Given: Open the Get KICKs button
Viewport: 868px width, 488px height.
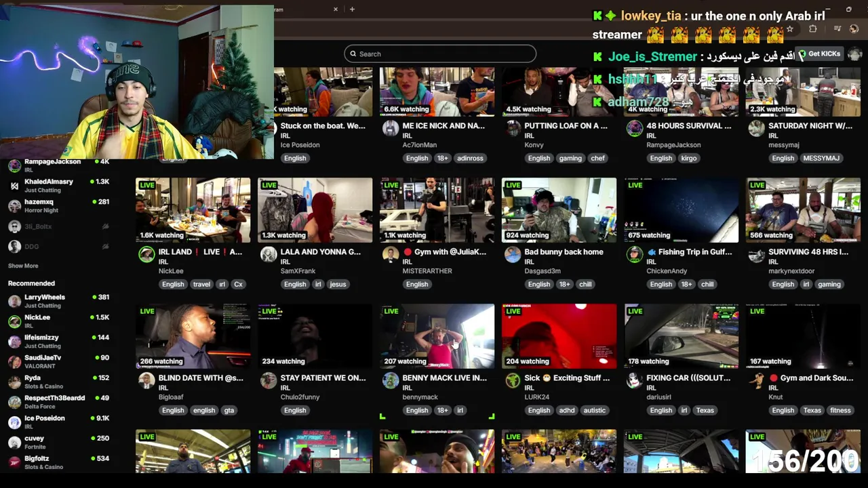Looking at the screenshot, I should pyautogui.click(x=819, y=54).
